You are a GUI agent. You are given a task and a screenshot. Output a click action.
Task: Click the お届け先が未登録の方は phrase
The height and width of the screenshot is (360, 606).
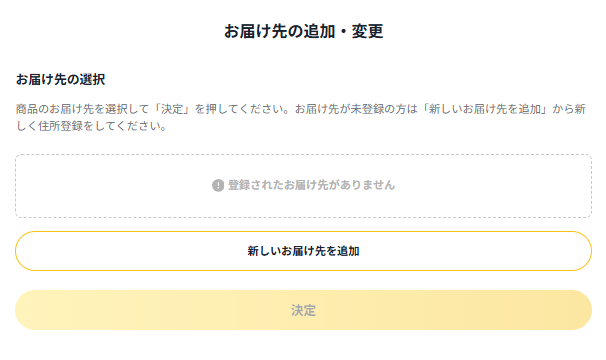coord(356,109)
